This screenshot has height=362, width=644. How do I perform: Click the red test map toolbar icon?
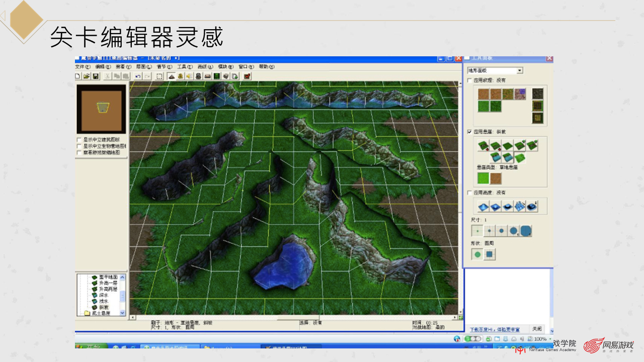pos(246,75)
